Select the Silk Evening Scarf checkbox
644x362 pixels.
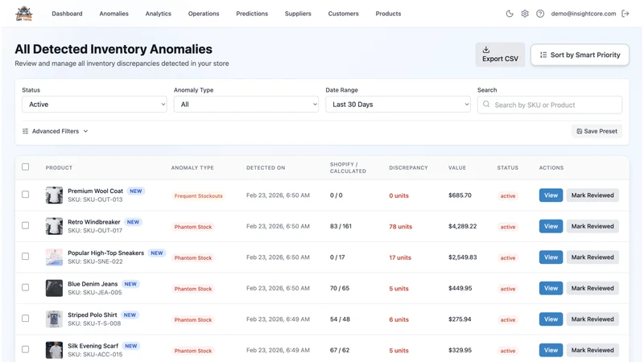click(x=26, y=349)
